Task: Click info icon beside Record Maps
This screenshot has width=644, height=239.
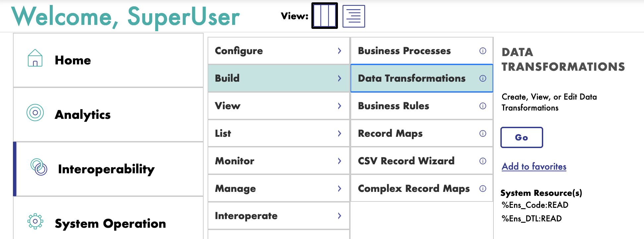Action: pyautogui.click(x=483, y=133)
